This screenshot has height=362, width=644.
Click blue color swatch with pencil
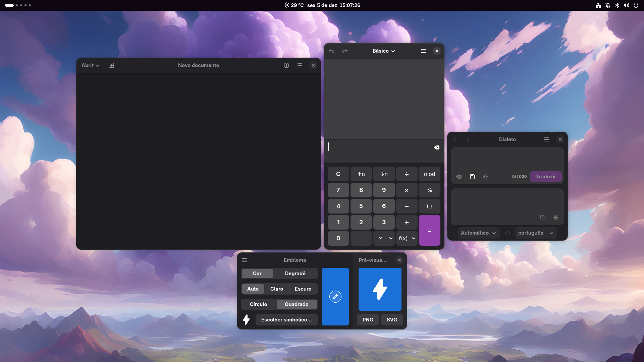[x=335, y=297]
